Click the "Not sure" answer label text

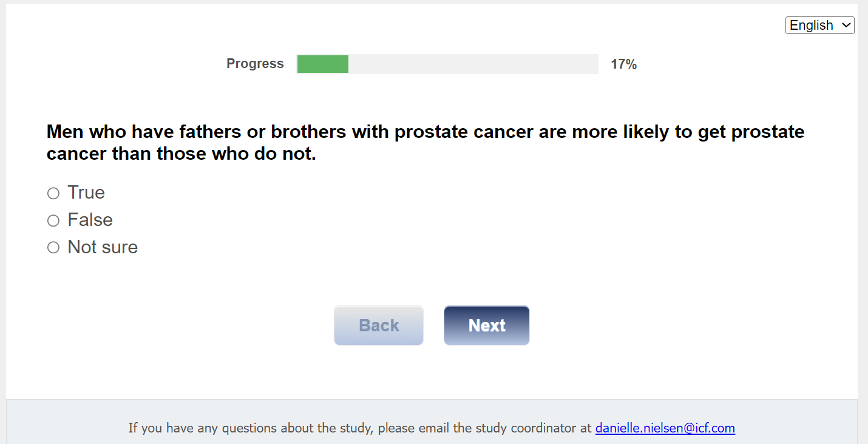point(103,247)
